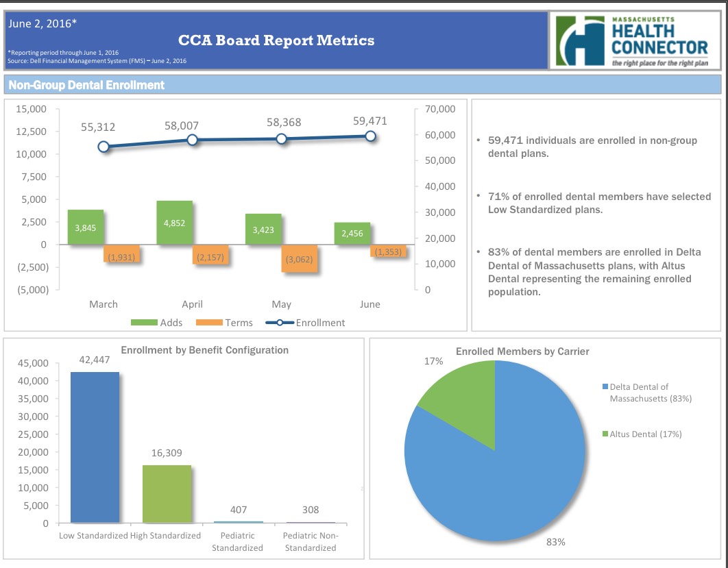
Task: Click the CCA Board Report Metrics title
Action: 276,40
